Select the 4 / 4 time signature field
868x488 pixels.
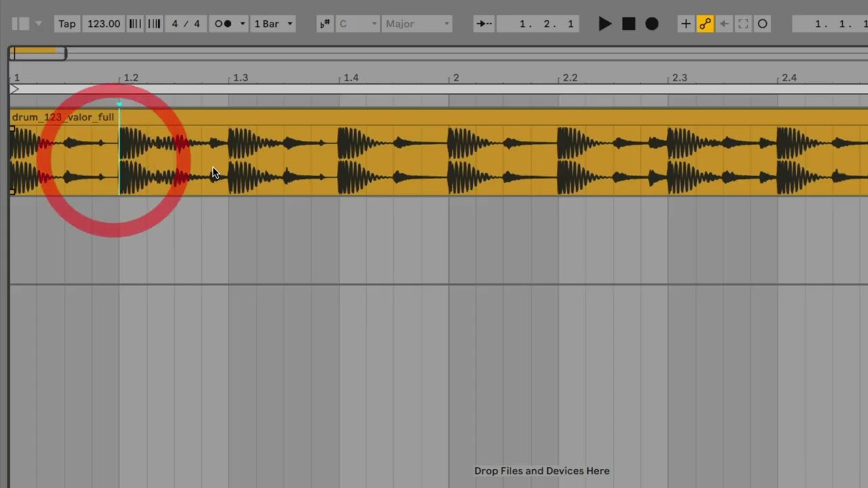click(x=186, y=24)
